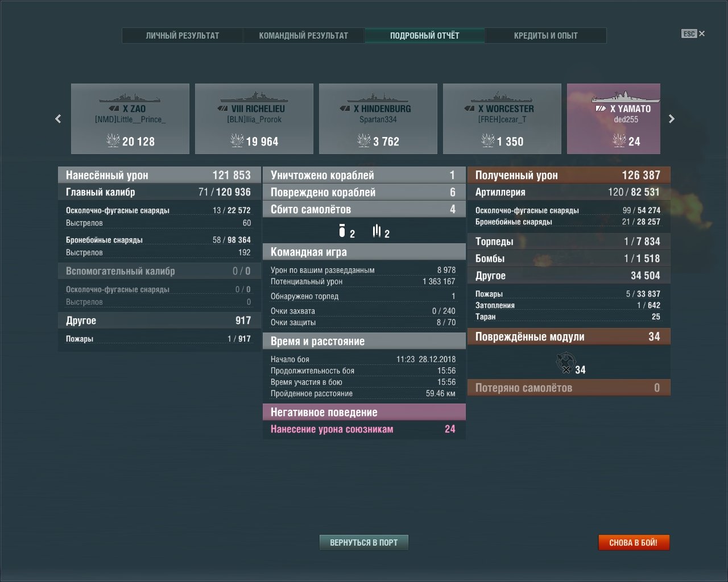
Task: Open the КРЕДИТЫ И ОПЫТ tab
Action: [546, 35]
